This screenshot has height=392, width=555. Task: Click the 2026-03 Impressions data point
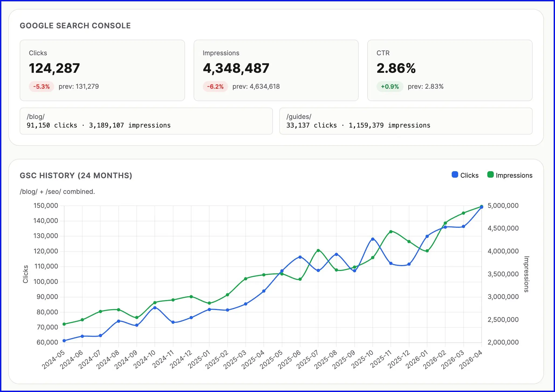pyautogui.click(x=464, y=213)
